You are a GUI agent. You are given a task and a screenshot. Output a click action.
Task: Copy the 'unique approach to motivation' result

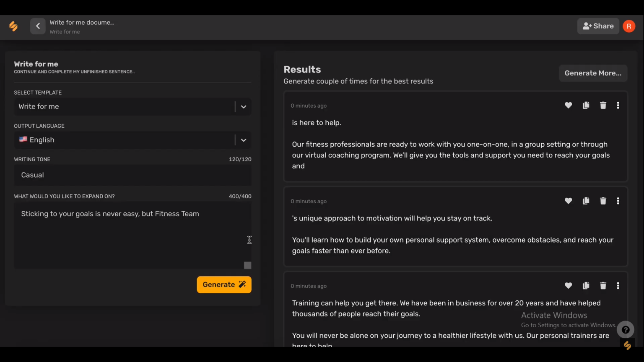(x=586, y=201)
